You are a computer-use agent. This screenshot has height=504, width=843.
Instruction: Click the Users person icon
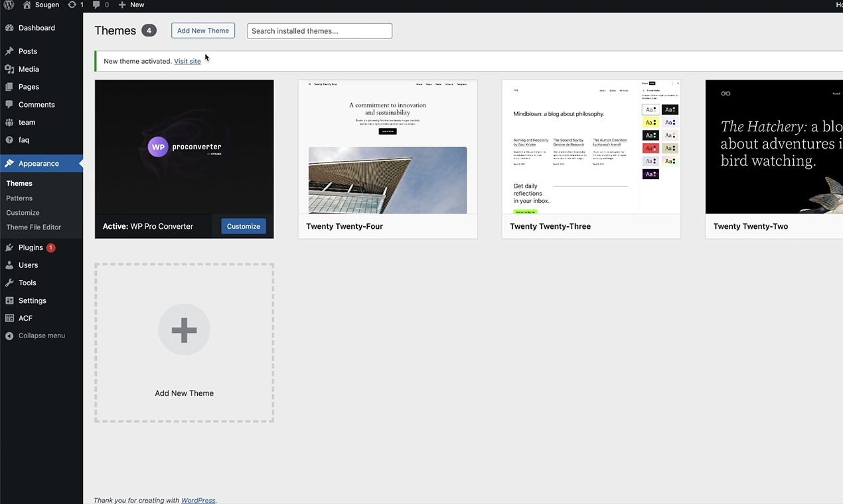click(x=9, y=265)
